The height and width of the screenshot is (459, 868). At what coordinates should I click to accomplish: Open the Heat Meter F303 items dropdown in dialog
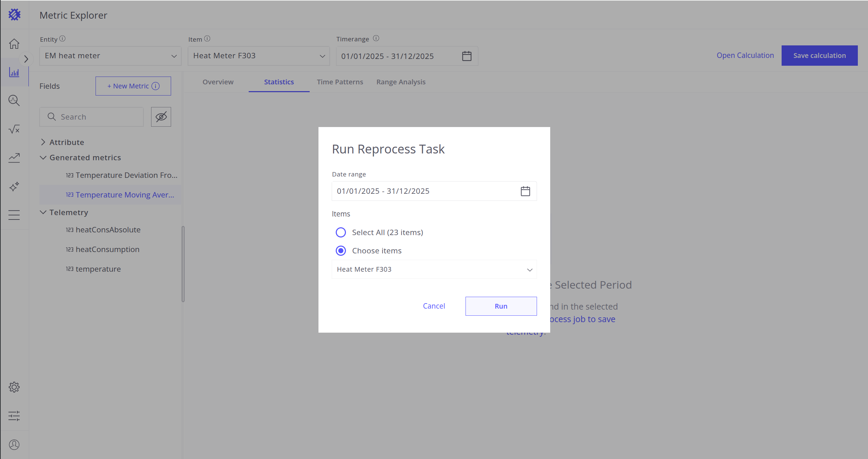coord(434,269)
